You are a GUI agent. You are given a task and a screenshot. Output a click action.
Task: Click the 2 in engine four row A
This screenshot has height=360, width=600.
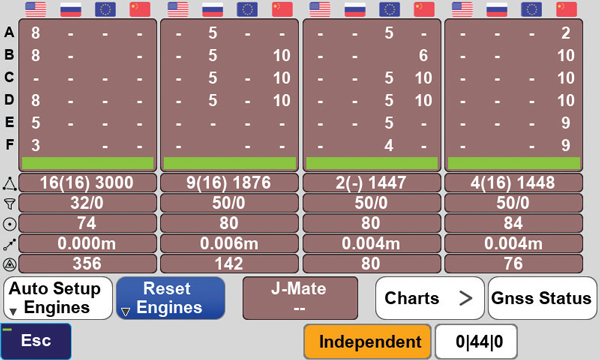pyautogui.click(x=566, y=33)
